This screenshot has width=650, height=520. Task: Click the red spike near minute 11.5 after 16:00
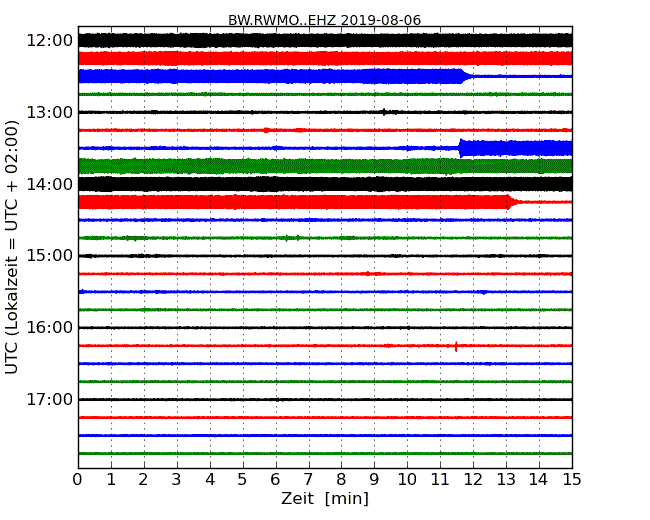[x=456, y=346]
